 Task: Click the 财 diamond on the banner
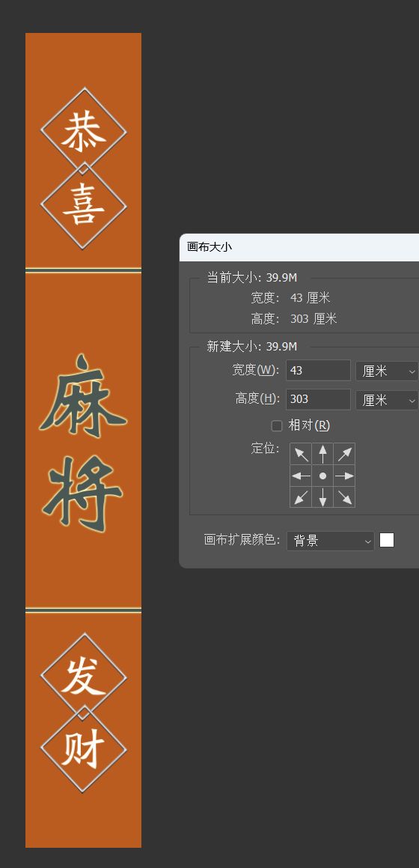[84, 749]
